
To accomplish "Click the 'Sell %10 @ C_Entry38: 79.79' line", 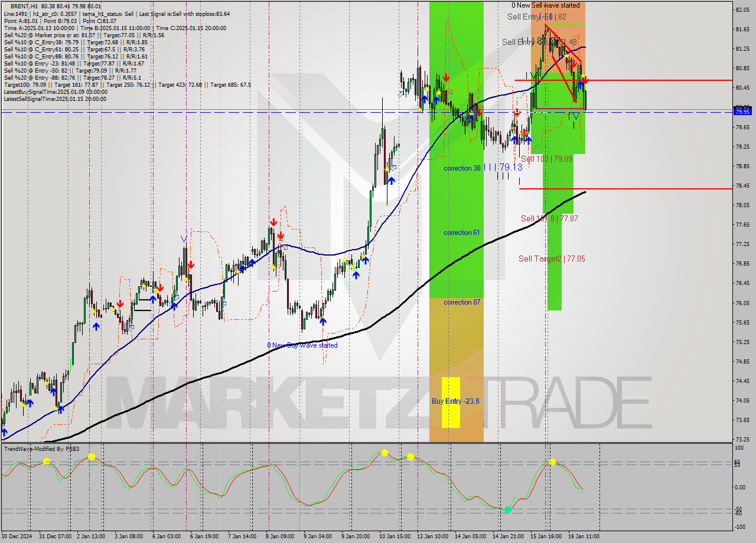I will pyautogui.click(x=76, y=42).
